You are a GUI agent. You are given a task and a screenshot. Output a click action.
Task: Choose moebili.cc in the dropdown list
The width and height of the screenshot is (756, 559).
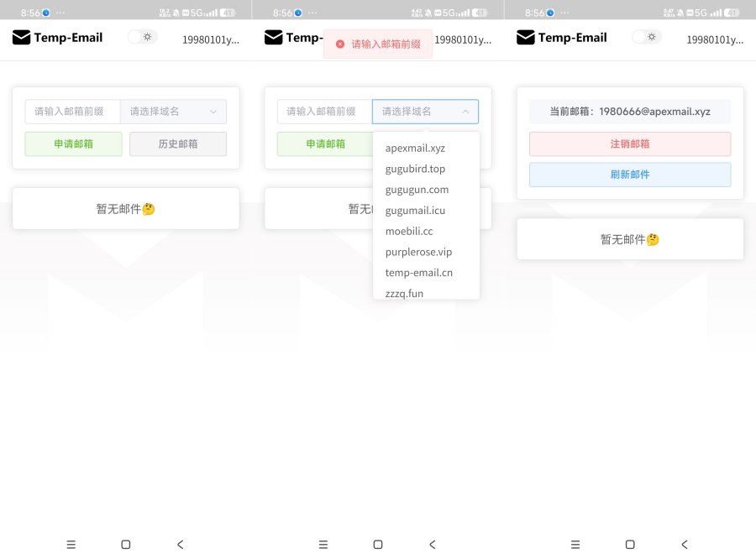[409, 231]
